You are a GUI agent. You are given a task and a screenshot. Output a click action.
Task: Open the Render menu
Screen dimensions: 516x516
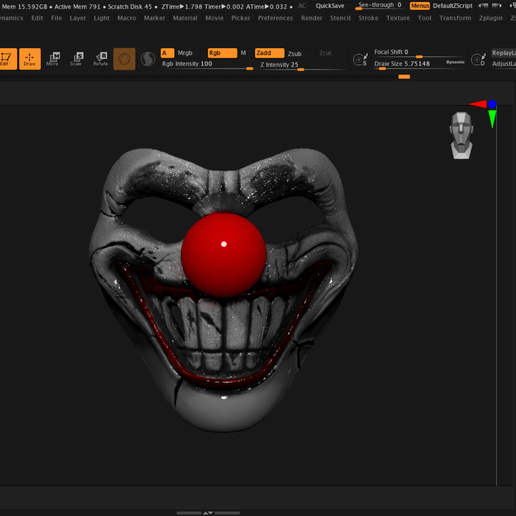(x=312, y=18)
